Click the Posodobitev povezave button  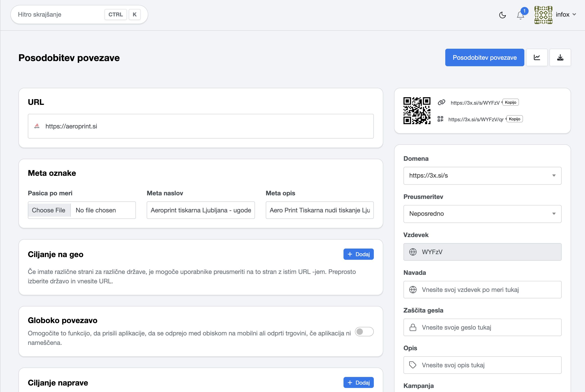[x=484, y=57]
